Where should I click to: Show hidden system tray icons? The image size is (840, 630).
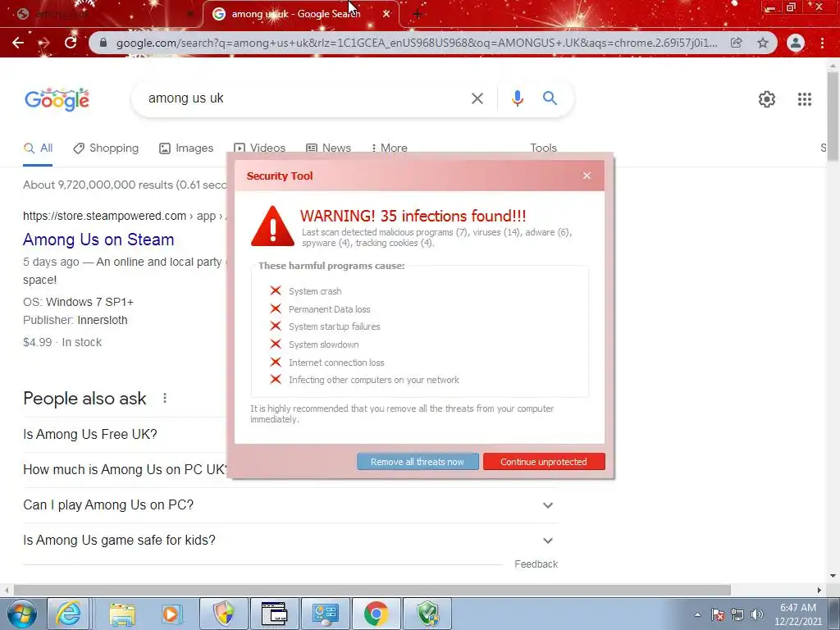coord(697,615)
